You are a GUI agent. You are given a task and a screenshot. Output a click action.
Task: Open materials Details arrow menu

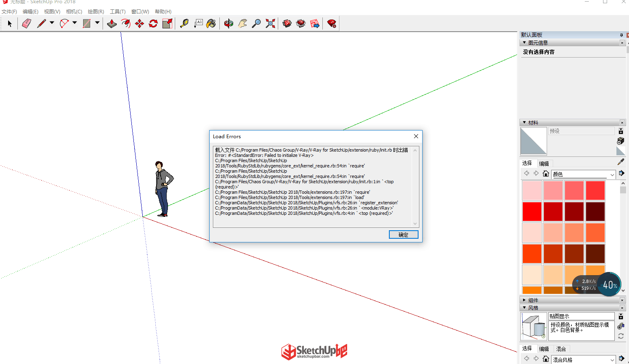coord(621,173)
